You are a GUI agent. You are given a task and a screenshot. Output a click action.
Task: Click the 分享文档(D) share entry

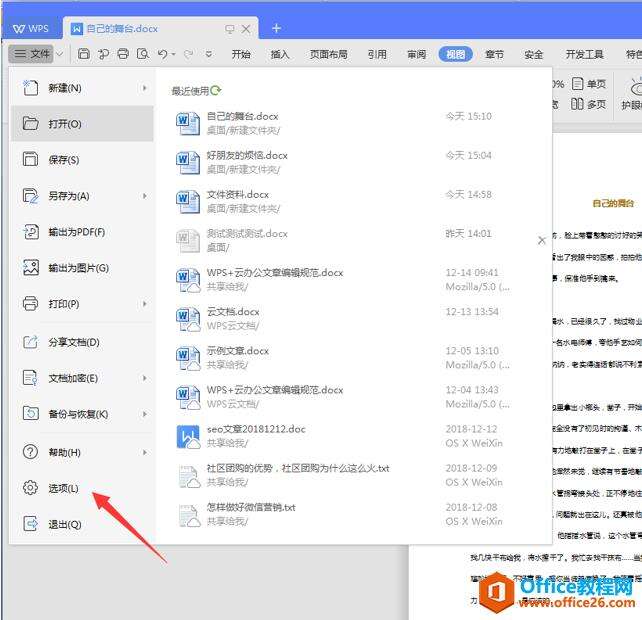(73, 342)
